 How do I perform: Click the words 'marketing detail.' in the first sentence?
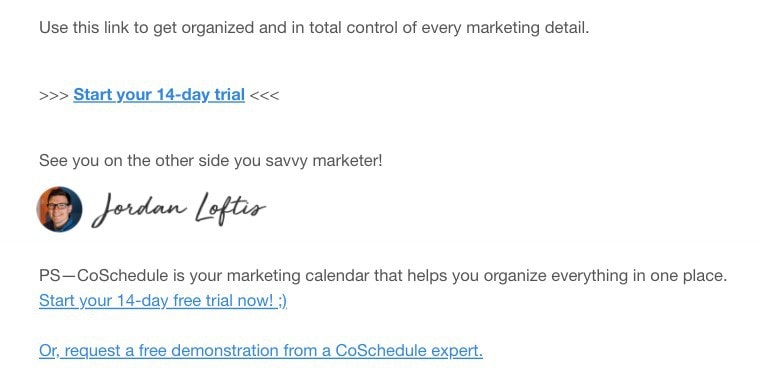pyautogui.click(x=528, y=28)
